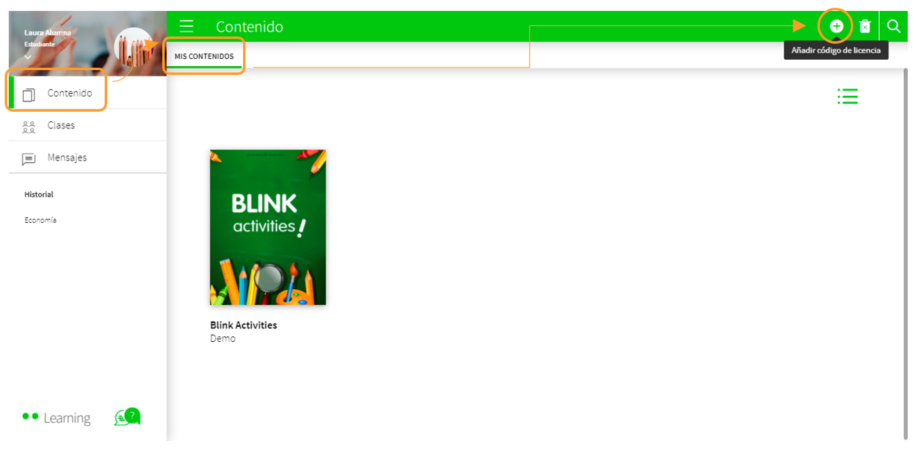Click the add license code plus icon

(836, 26)
